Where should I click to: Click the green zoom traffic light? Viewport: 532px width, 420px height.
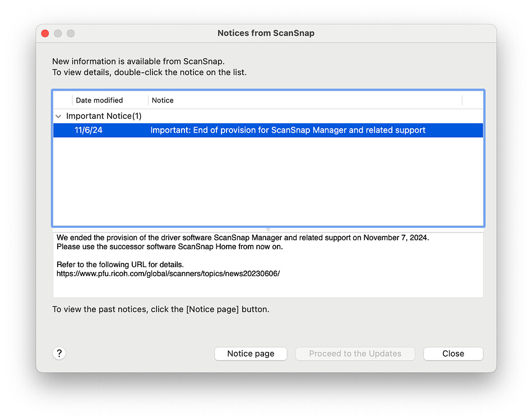click(x=71, y=33)
